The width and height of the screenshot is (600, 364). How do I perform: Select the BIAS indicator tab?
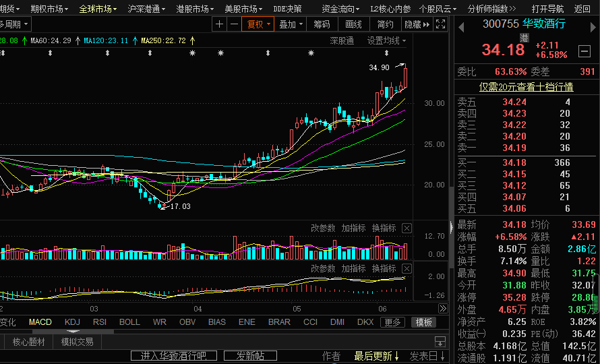pos(217,322)
